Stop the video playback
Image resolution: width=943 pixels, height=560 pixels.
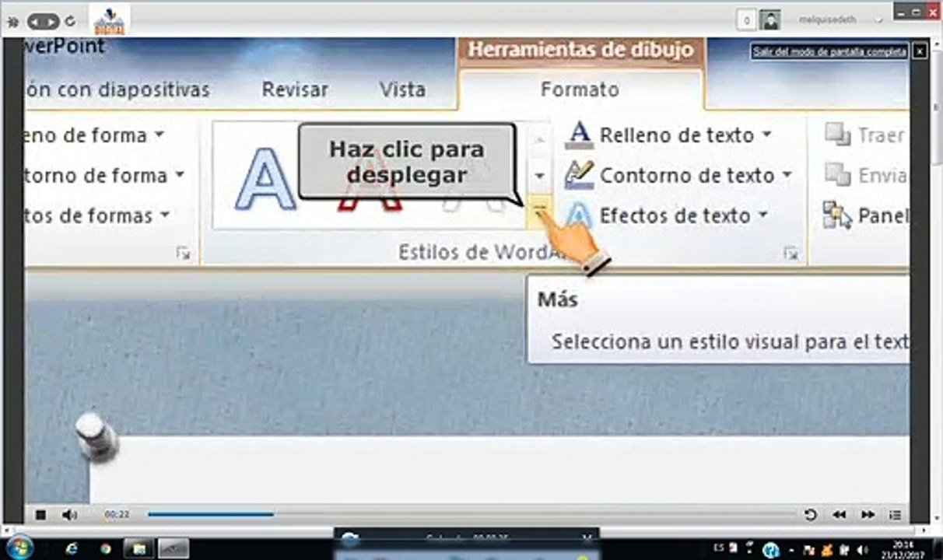coord(40,515)
